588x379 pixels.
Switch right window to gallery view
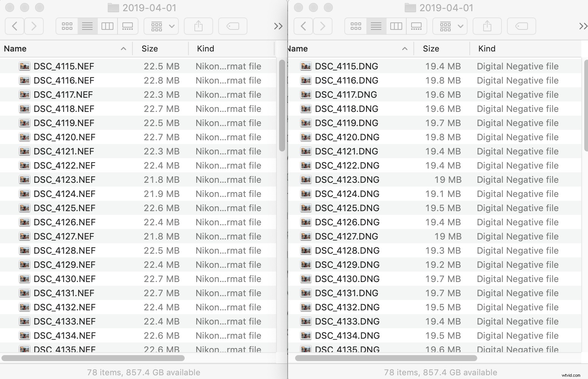416,26
